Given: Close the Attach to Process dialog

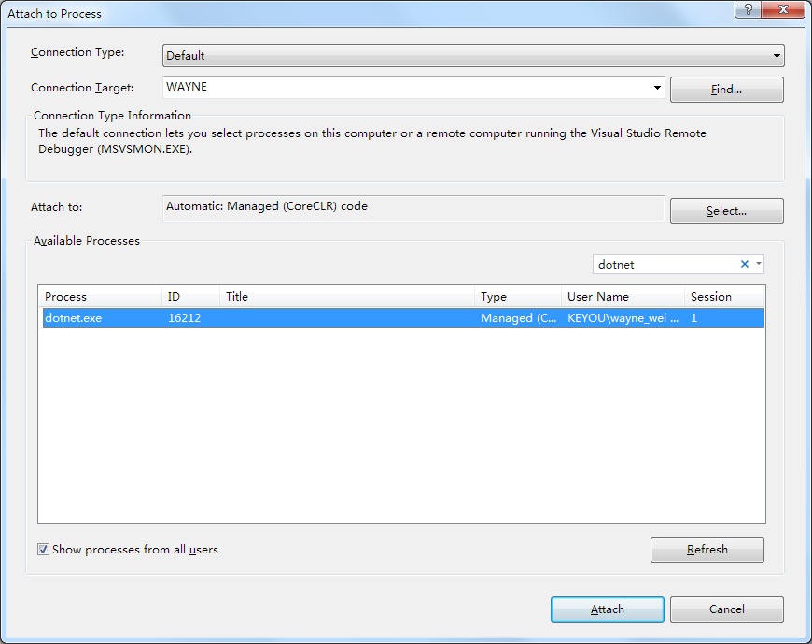Looking at the screenshot, I should 783,9.
